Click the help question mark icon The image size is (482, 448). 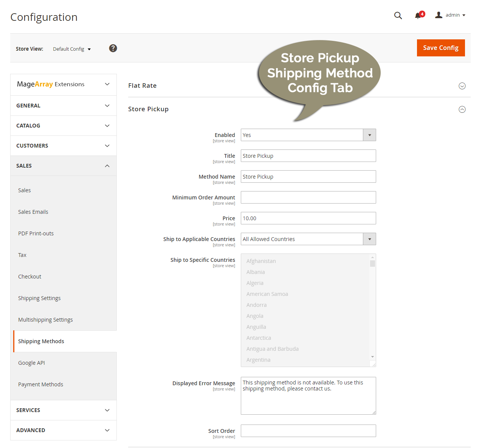point(113,48)
